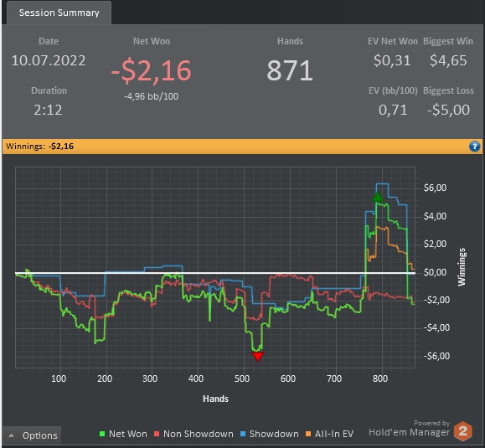
Task: Click the Hands x-axis title
Action: (215, 399)
